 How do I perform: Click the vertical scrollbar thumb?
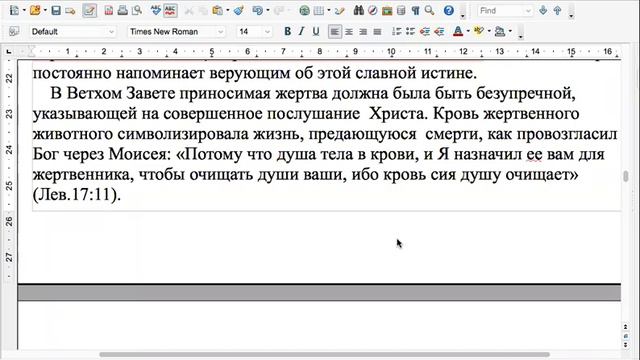click(625, 176)
